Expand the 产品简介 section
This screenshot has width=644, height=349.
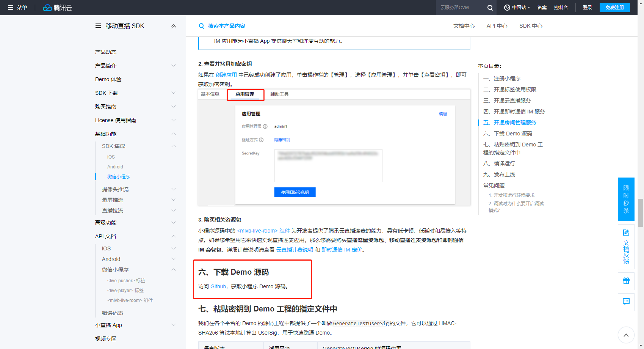tap(174, 66)
